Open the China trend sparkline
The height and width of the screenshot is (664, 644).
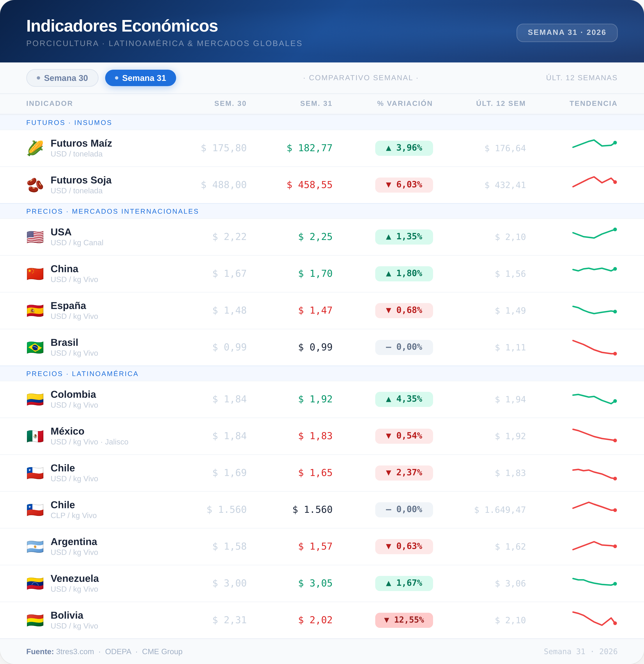click(594, 270)
